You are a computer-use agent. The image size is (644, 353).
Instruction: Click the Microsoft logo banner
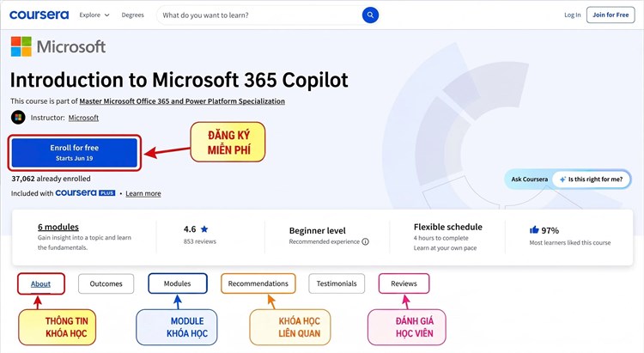(58, 46)
